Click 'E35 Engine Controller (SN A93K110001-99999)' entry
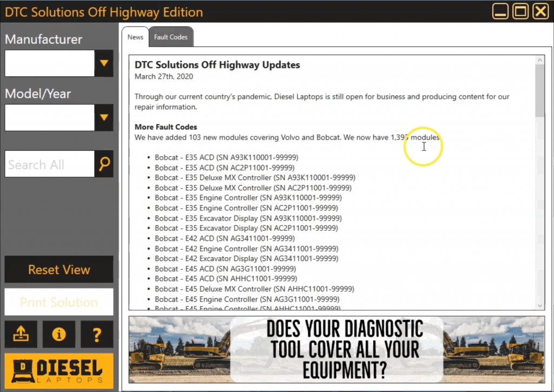The width and height of the screenshot is (554, 392). pos(248,198)
